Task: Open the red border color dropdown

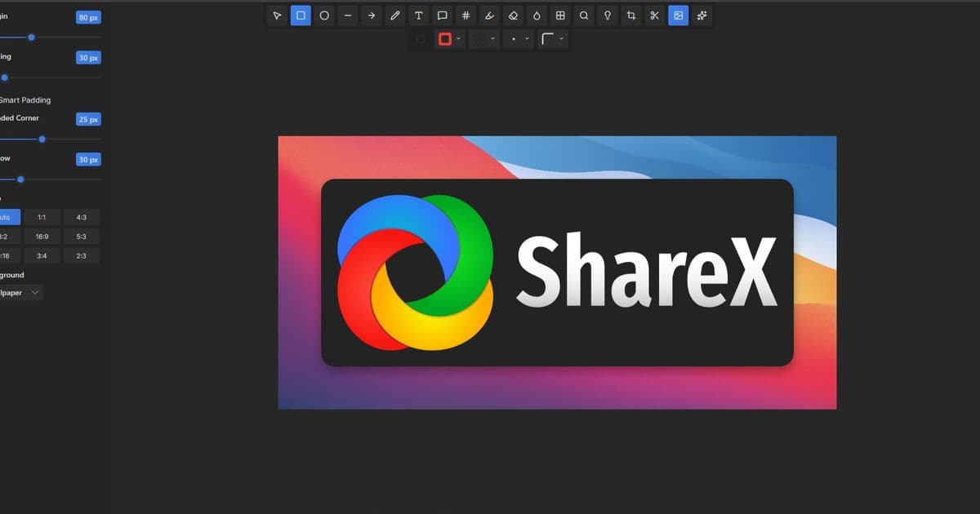Action: click(x=458, y=38)
